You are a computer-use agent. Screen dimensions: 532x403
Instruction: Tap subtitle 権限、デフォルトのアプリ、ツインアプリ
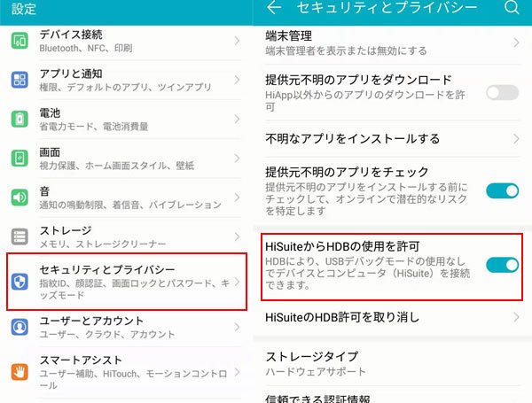125,88
